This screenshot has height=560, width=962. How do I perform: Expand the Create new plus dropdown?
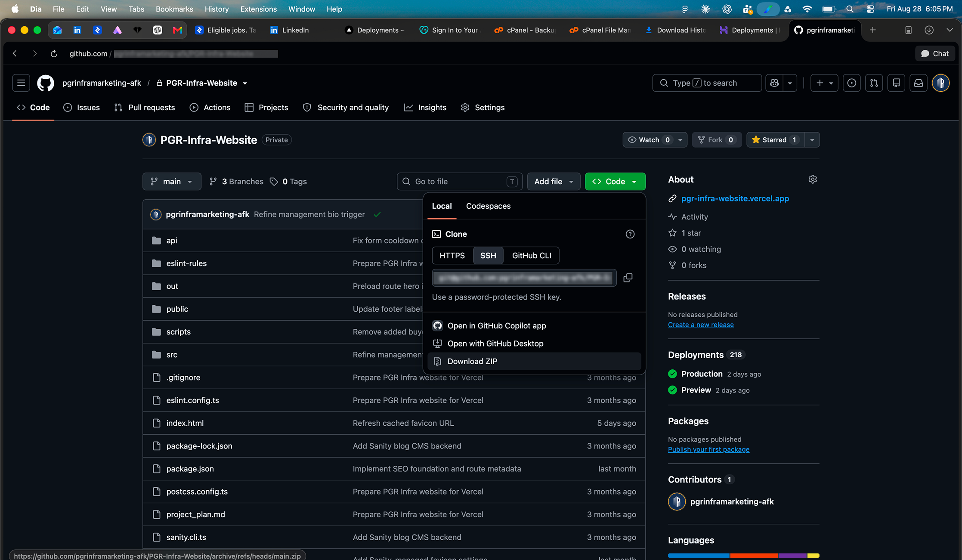(x=824, y=83)
